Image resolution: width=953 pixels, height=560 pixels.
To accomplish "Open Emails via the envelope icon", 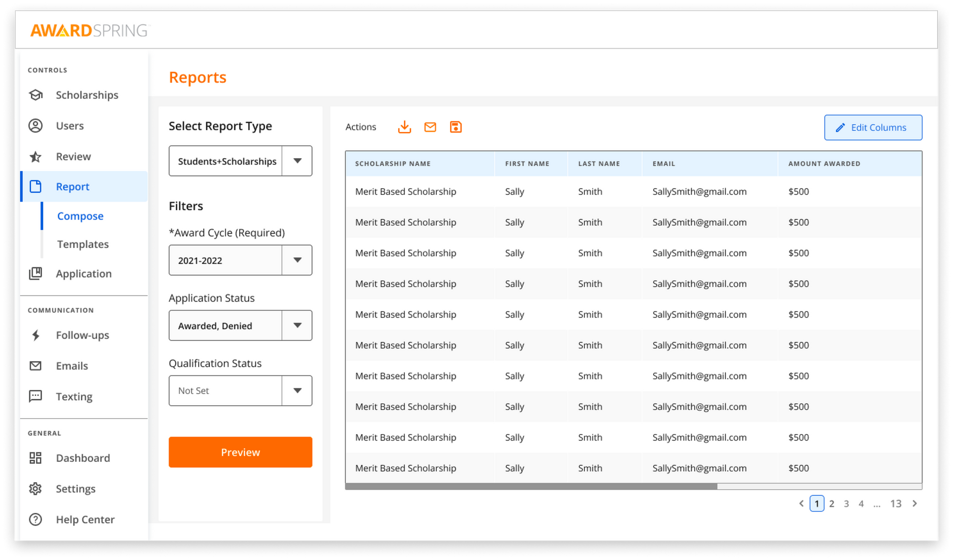I will coord(35,366).
